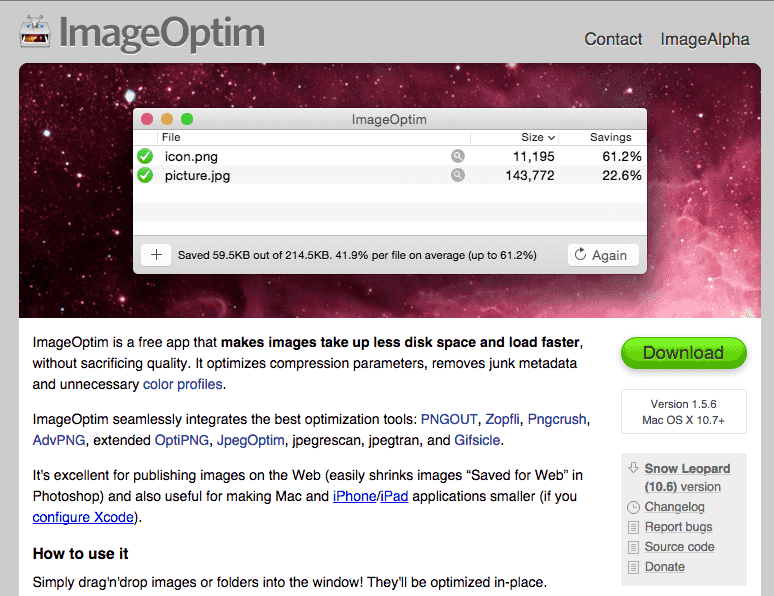This screenshot has height=596, width=774.
Task: Open the PNGOUT link
Action: 449,419
